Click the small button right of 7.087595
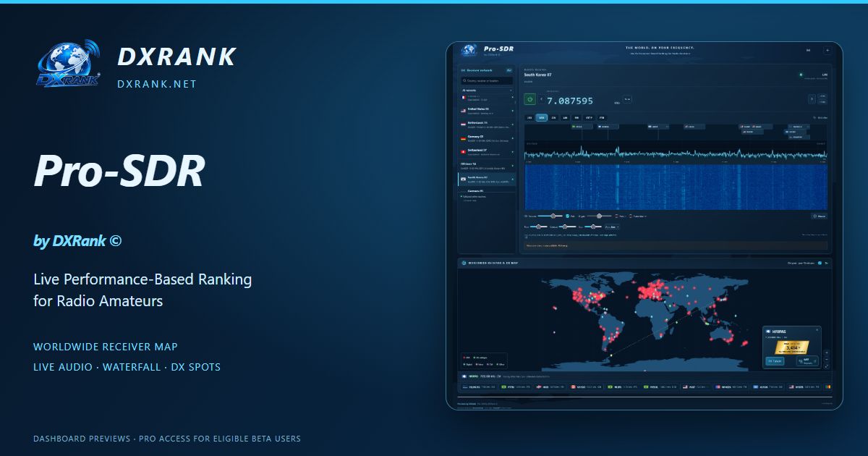 tap(626, 99)
